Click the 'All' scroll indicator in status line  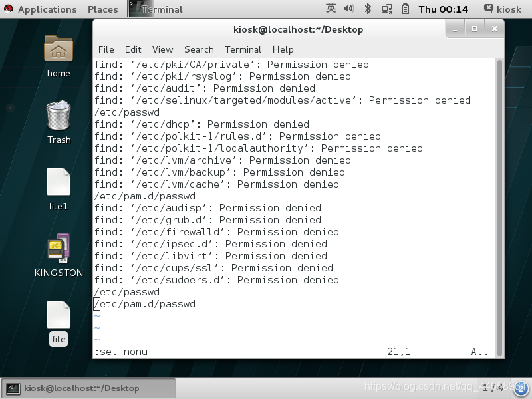(x=479, y=352)
